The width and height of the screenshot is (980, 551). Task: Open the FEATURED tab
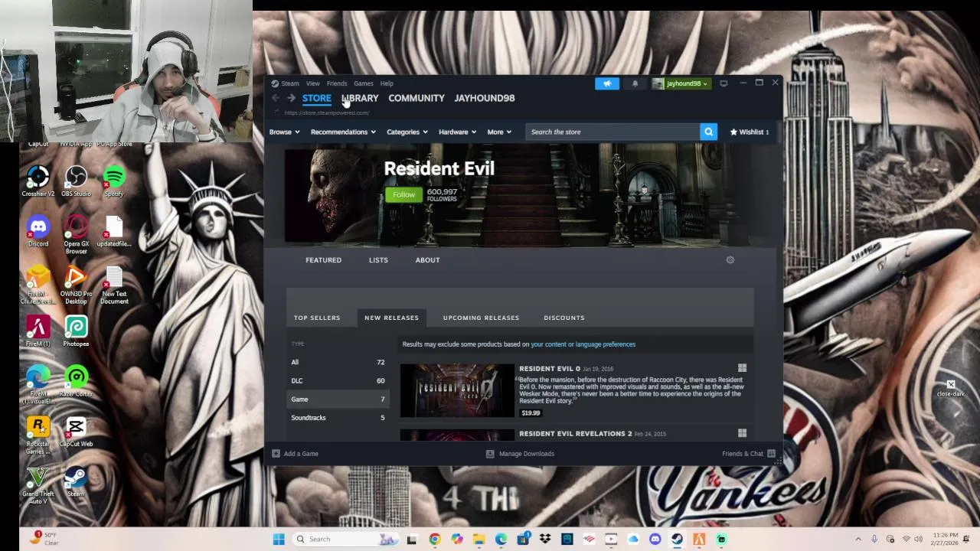coord(324,260)
